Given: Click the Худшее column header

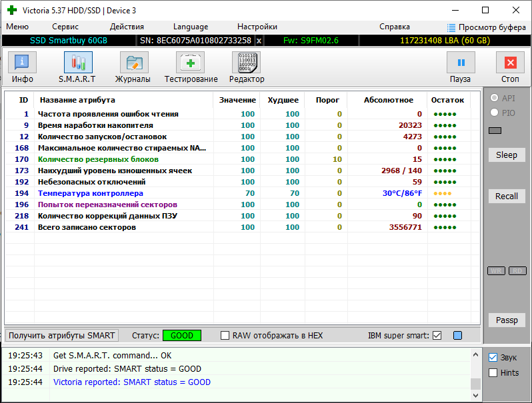Looking at the screenshot, I should click(x=283, y=100).
